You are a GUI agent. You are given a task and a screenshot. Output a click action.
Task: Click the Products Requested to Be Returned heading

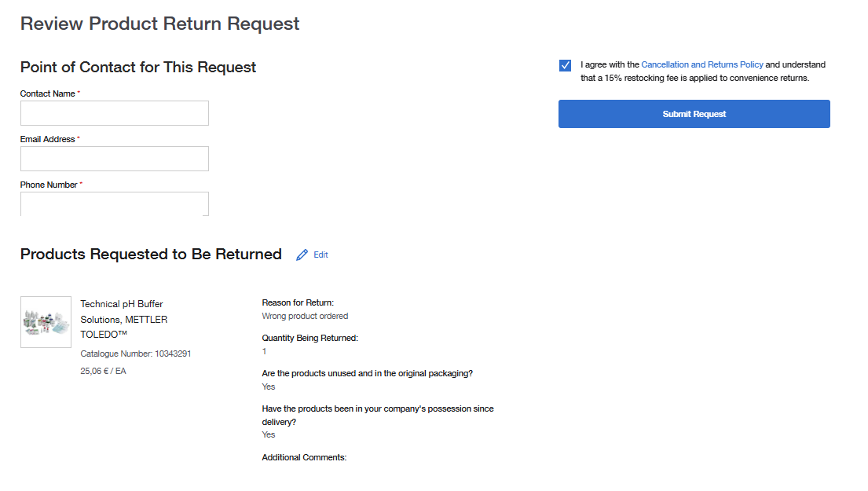(151, 254)
